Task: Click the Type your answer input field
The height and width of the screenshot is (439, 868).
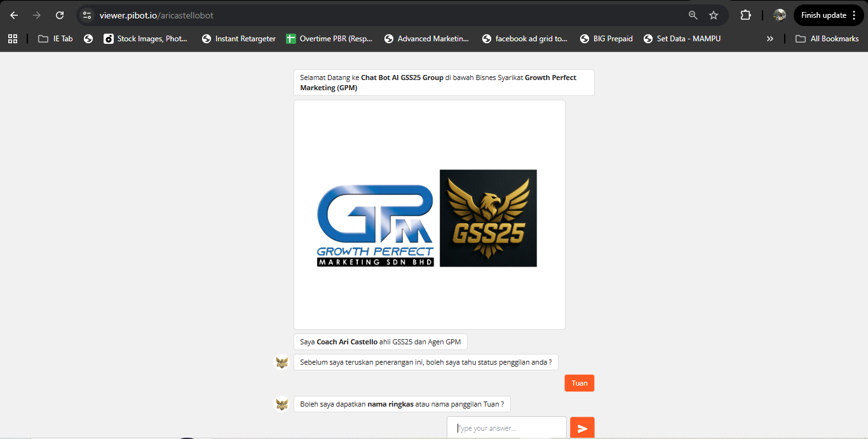Action: tap(506, 427)
